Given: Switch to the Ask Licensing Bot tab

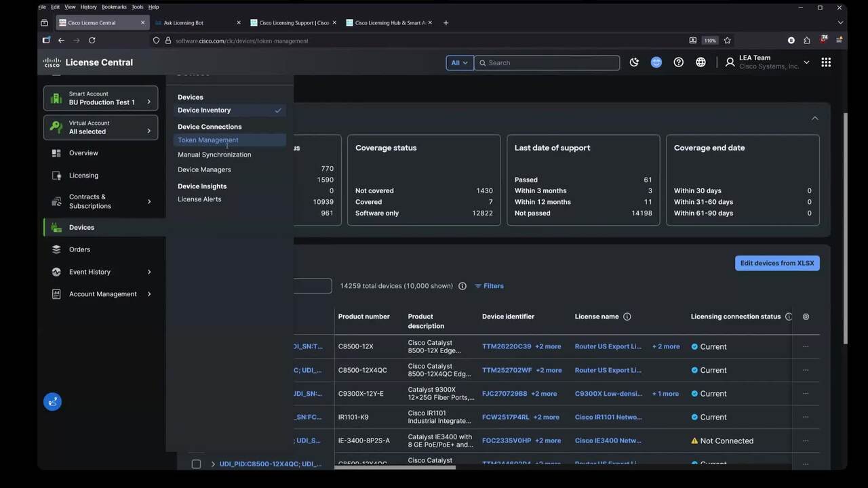Looking at the screenshot, I should [x=200, y=23].
